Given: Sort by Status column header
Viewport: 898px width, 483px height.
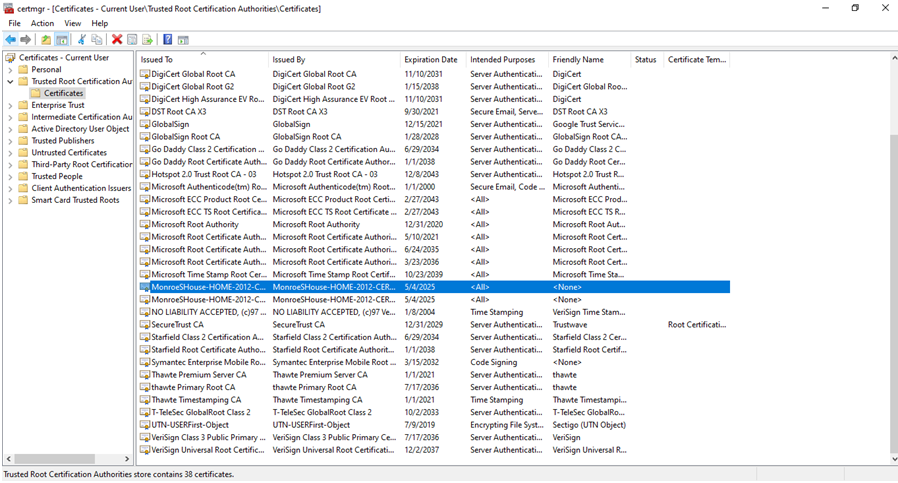Looking at the screenshot, I should [x=647, y=60].
